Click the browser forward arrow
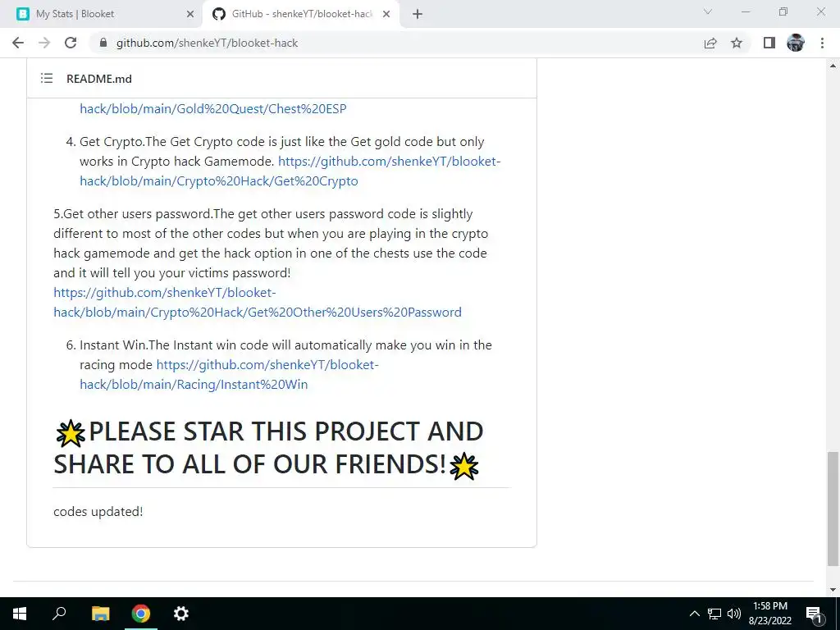 click(x=44, y=43)
